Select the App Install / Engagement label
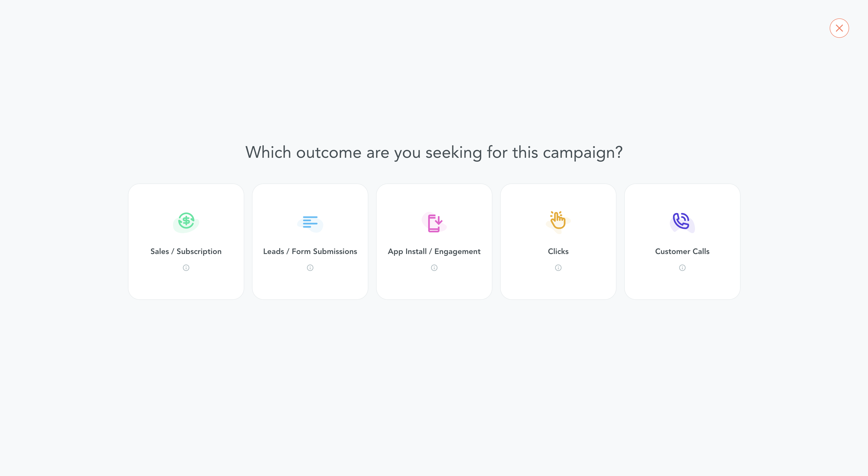Screen dimensions: 868x476 tap(434, 252)
